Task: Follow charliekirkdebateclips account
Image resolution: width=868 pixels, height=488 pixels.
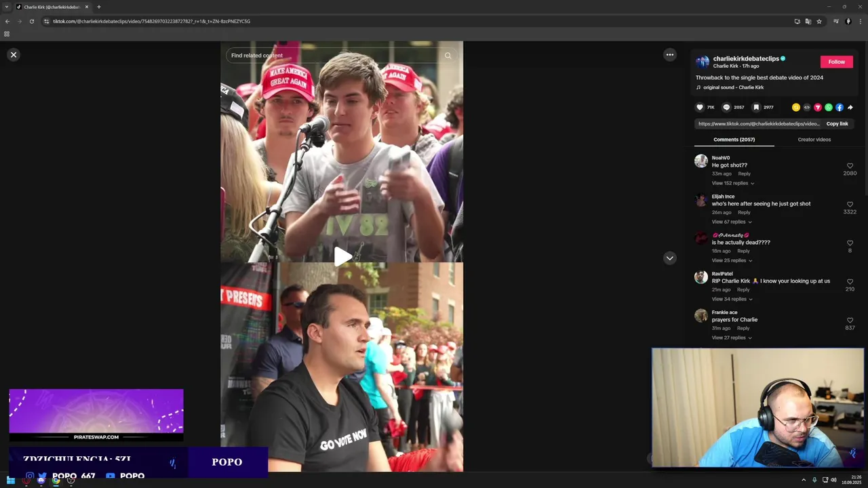Action: [836, 62]
